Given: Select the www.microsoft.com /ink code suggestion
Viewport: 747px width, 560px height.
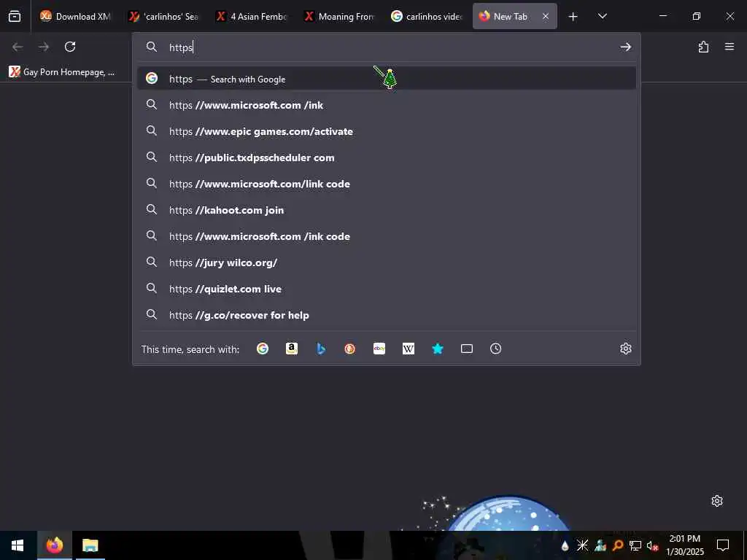Looking at the screenshot, I should pos(387,236).
